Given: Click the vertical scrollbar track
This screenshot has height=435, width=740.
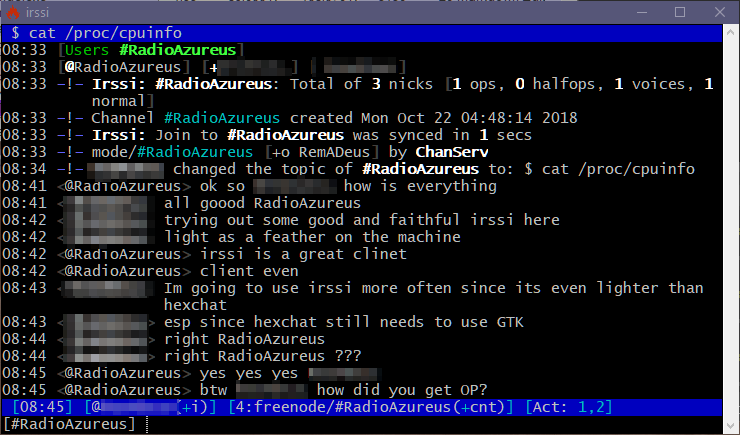Looking at the screenshot, I should (x=731, y=229).
